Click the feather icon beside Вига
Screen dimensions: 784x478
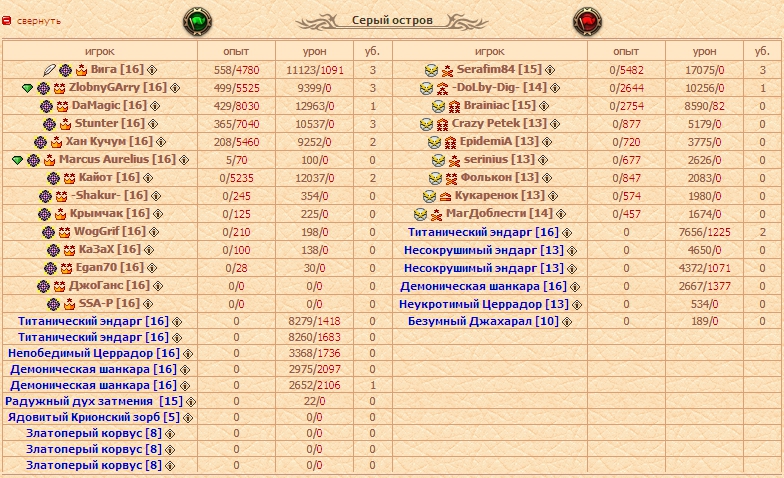[x=49, y=70]
